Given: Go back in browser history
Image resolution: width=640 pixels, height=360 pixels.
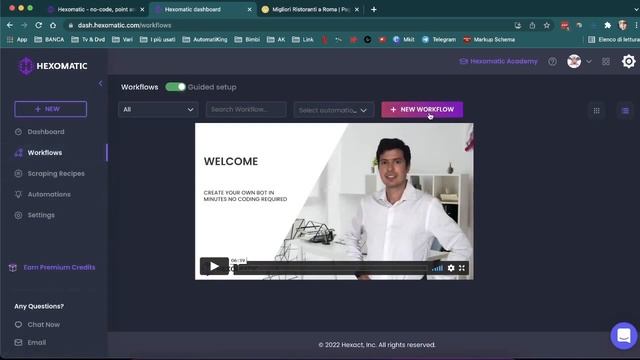Looking at the screenshot, I should tap(10, 25).
